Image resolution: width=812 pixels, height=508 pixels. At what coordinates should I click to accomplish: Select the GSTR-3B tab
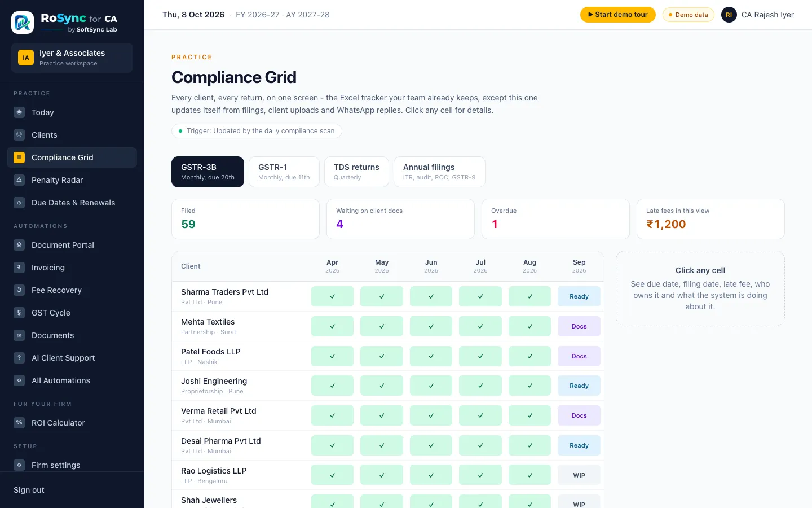[208, 172]
